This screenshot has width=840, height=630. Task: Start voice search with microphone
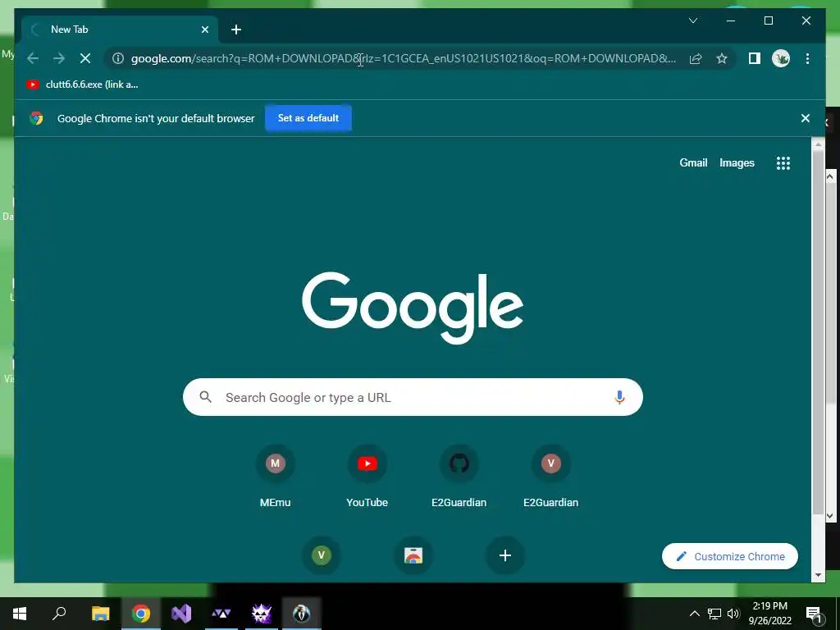coord(619,397)
